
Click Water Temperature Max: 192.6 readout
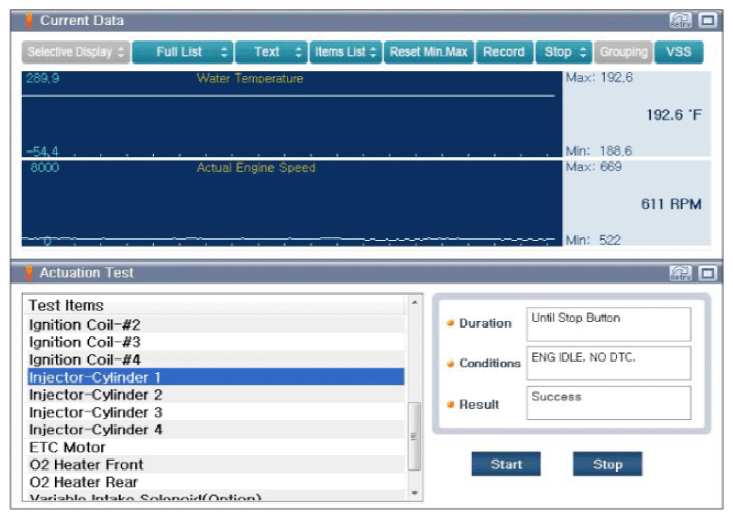pos(599,78)
